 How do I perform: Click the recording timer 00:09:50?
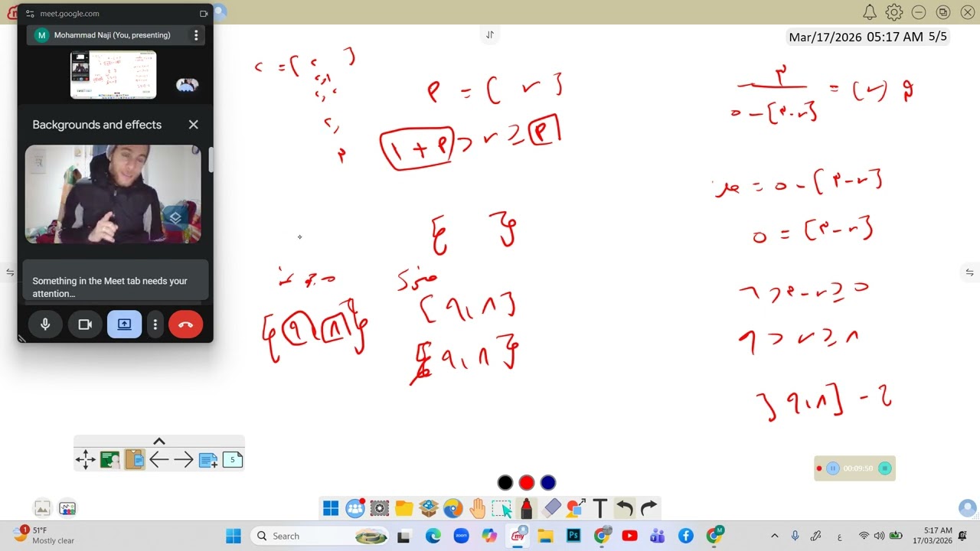pyautogui.click(x=858, y=468)
